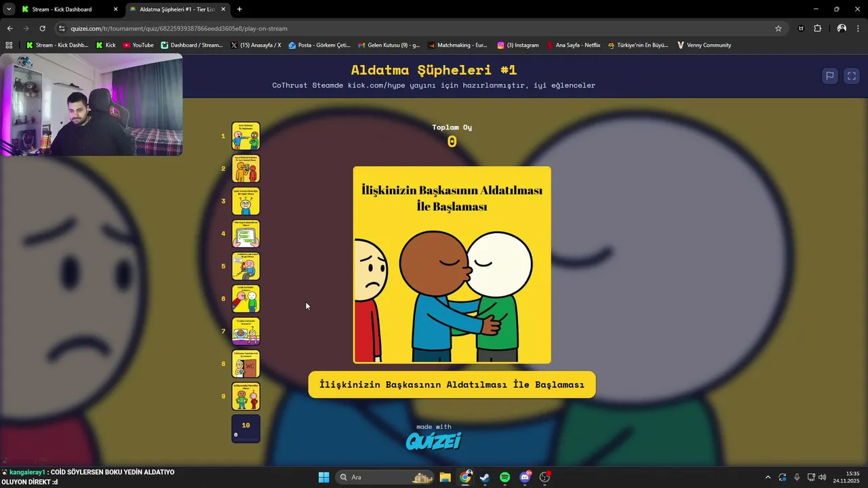Go back to the previous page
The height and width of the screenshot is (488, 868).
click(x=9, y=28)
